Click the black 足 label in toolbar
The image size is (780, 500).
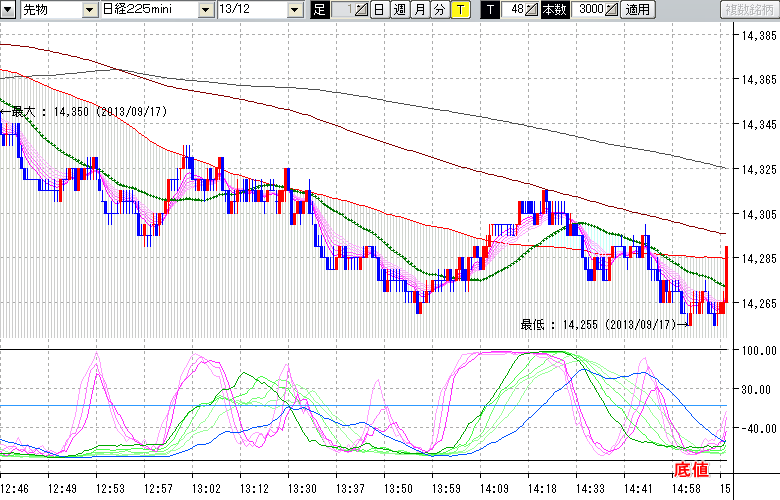[x=320, y=10]
